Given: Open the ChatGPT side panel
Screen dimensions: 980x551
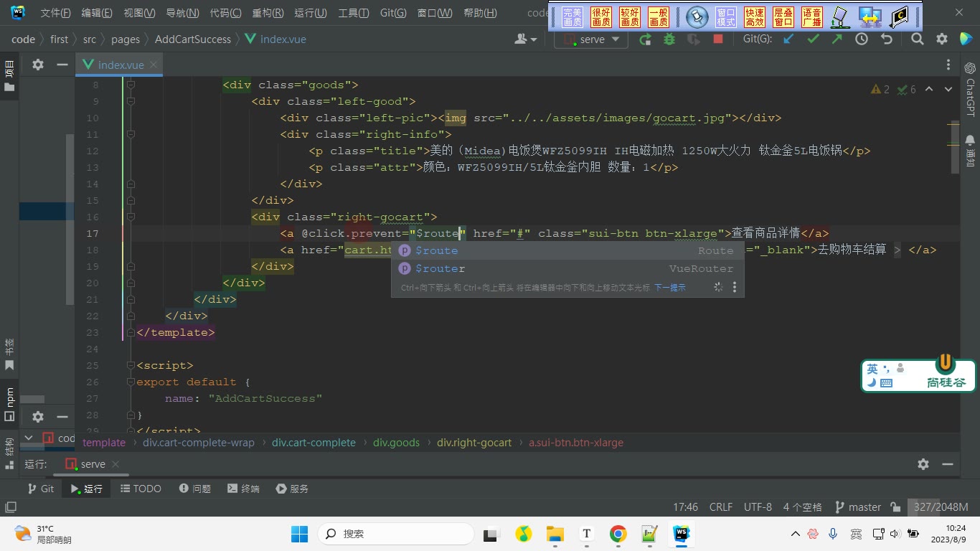Looking at the screenshot, I should coord(970,88).
